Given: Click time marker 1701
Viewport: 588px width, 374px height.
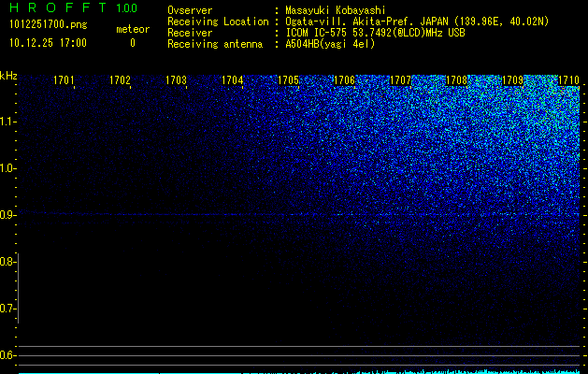Looking at the screenshot, I should point(64,80).
